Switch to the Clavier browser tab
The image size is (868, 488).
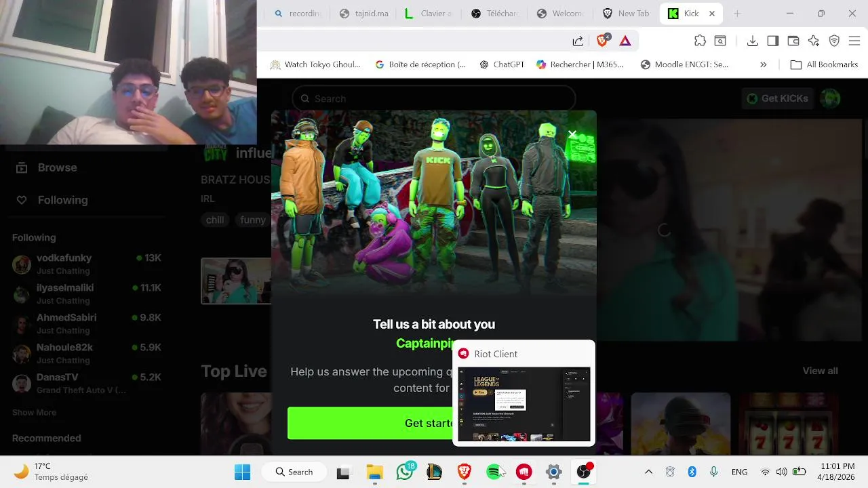429,14
